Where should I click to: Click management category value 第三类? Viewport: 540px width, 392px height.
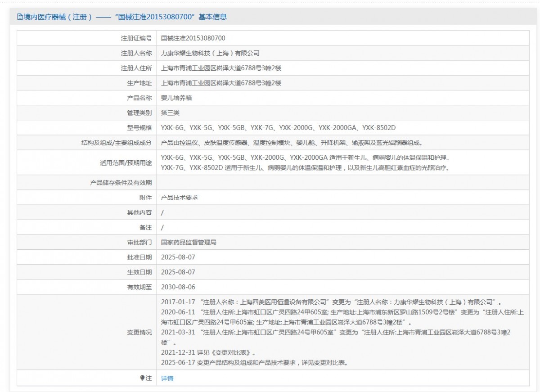pyautogui.click(x=170, y=113)
